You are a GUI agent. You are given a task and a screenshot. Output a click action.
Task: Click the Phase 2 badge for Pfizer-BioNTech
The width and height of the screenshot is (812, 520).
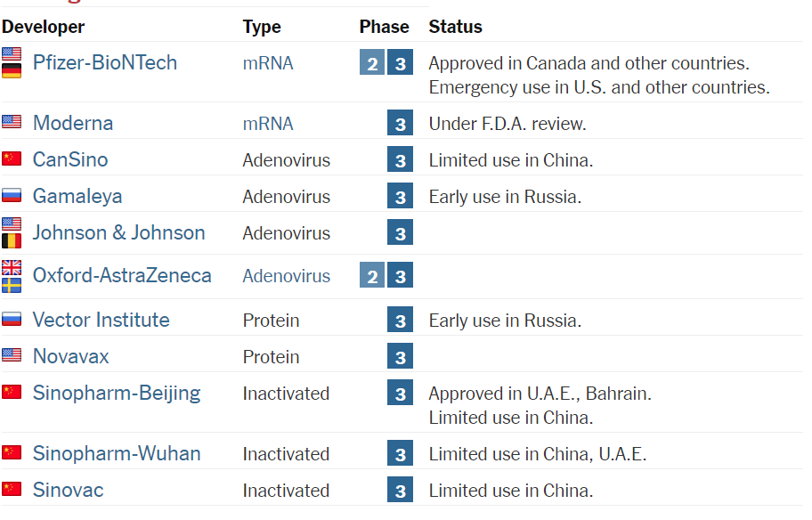(372, 62)
